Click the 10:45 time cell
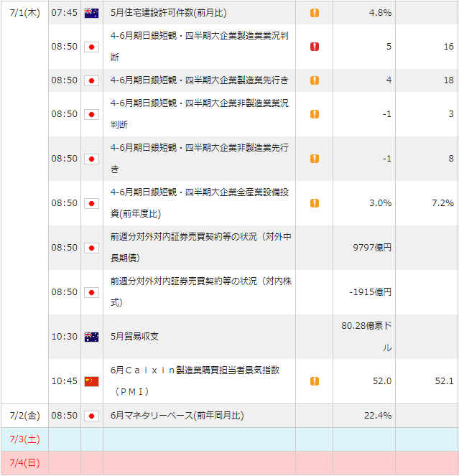This screenshot has width=459, height=476. tap(65, 381)
